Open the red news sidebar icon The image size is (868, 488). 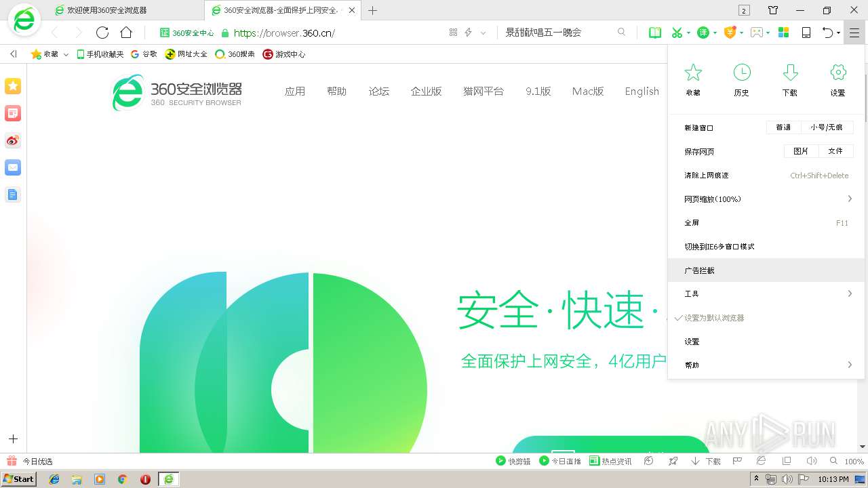(13, 113)
